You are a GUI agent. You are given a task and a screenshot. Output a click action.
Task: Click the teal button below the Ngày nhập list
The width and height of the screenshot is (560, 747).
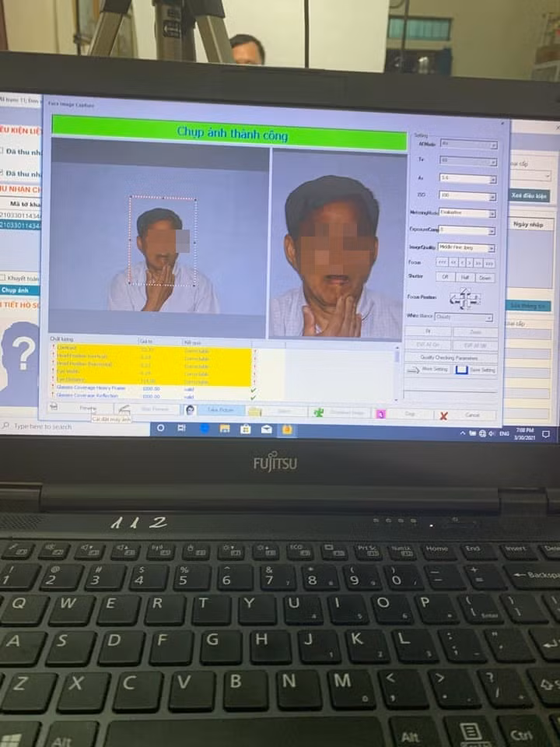pyautogui.click(x=527, y=306)
